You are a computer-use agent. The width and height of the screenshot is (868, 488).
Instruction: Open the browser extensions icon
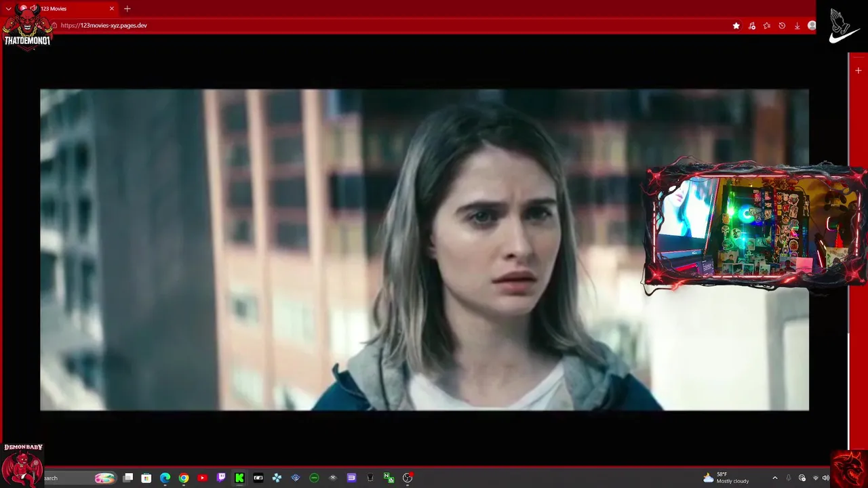tap(751, 26)
